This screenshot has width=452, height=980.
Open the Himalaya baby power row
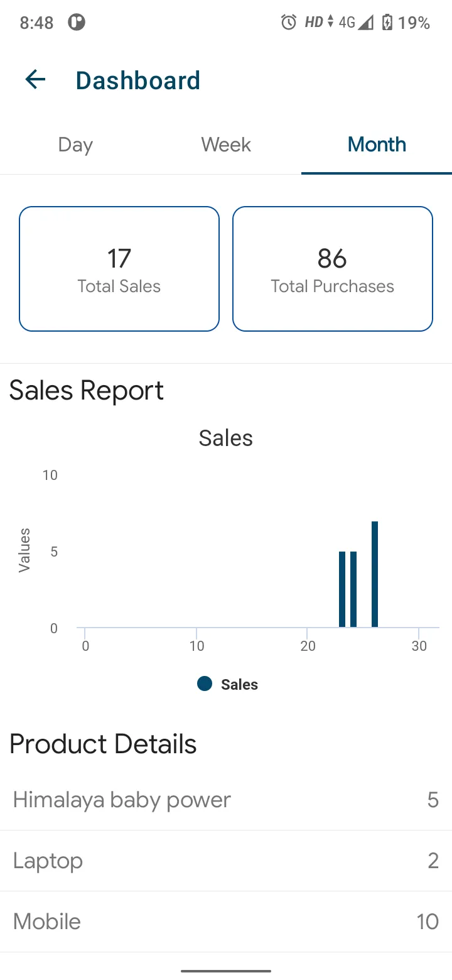click(226, 800)
